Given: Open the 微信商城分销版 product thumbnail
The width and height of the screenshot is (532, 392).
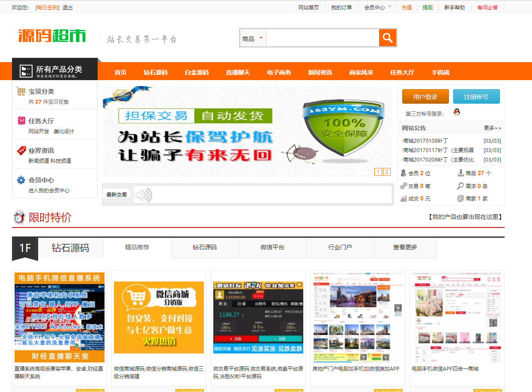Looking at the screenshot, I should click(159, 317).
